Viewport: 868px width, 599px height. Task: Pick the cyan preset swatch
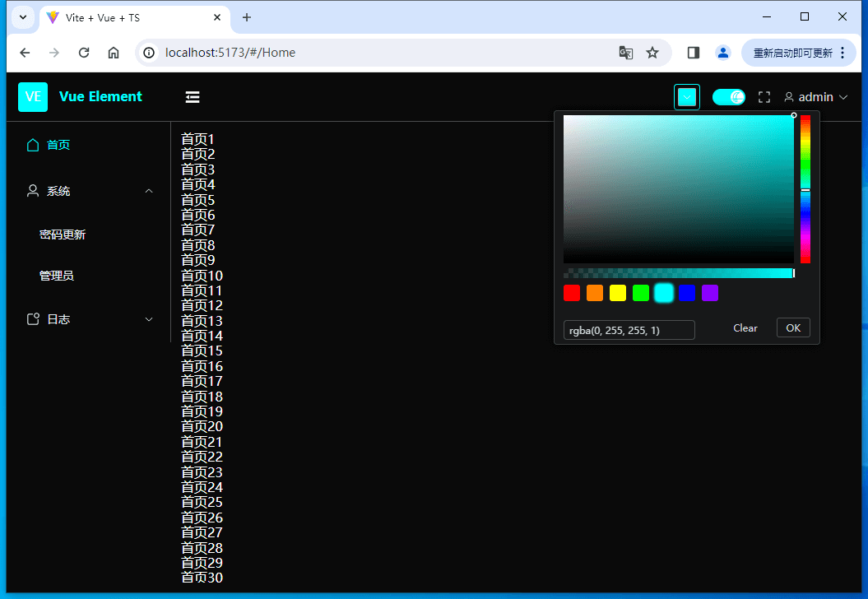[x=664, y=293]
